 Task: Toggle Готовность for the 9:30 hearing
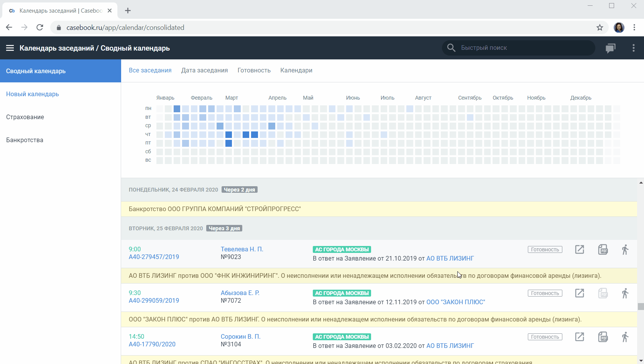pos(545,293)
